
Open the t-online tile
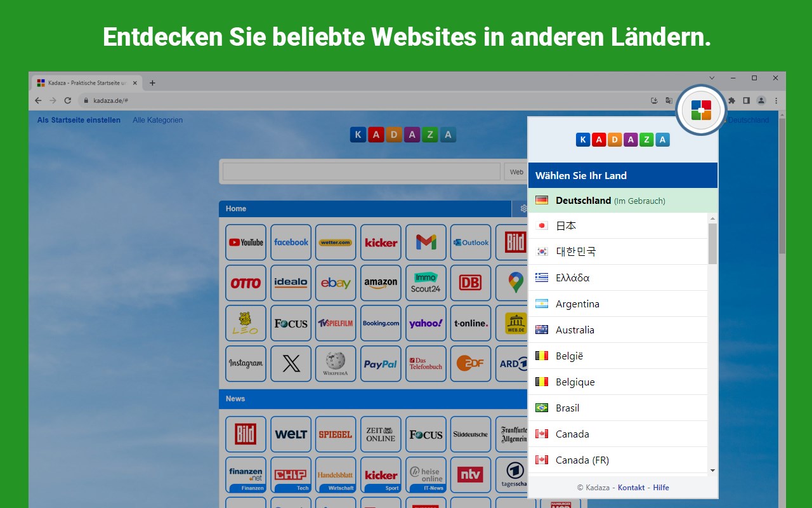471,323
